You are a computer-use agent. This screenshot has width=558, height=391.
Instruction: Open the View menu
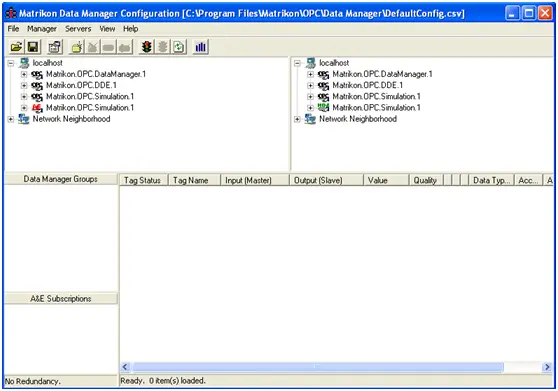pos(107,29)
